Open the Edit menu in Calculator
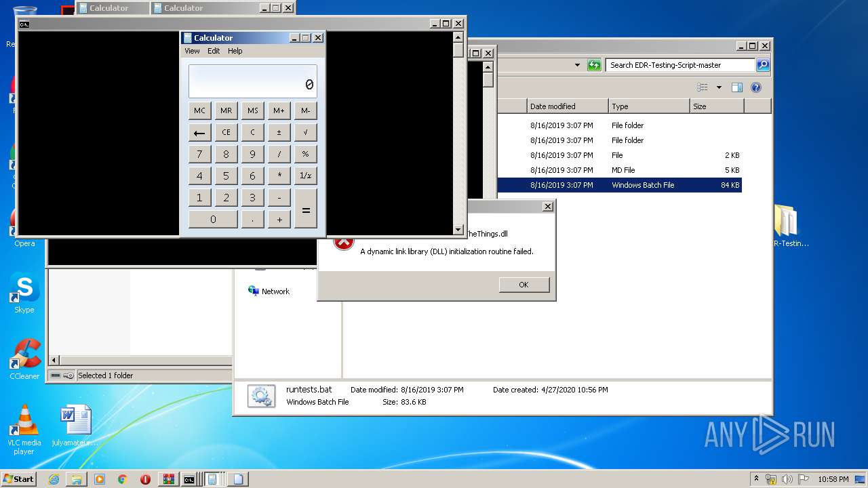The image size is (868, 488). tap(214, 51)
